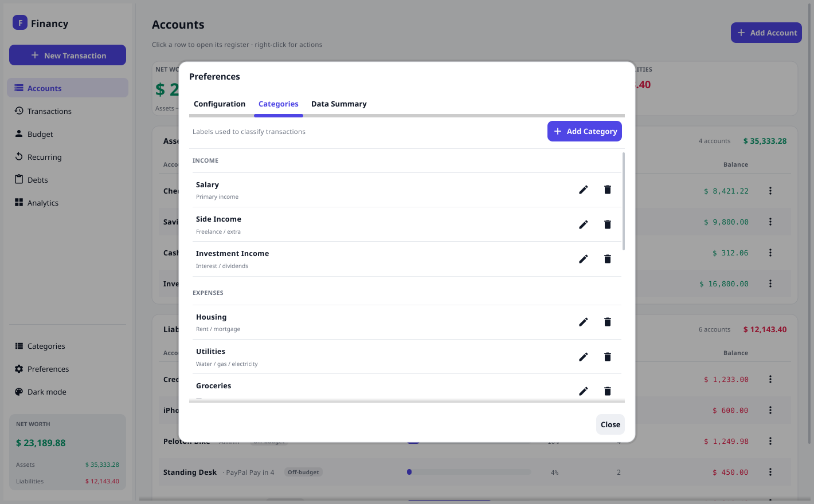
Task: Select the Housing category name
Action: click(x=211, y=317)
